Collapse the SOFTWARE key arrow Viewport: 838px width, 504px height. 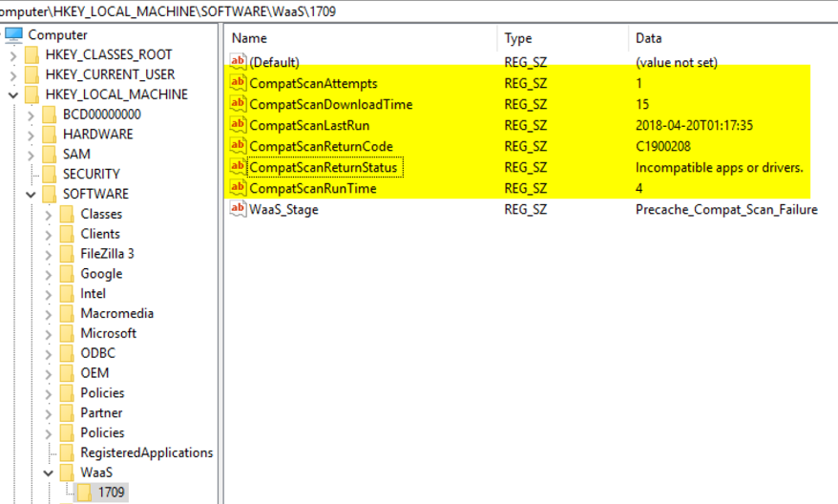(31, 195)
